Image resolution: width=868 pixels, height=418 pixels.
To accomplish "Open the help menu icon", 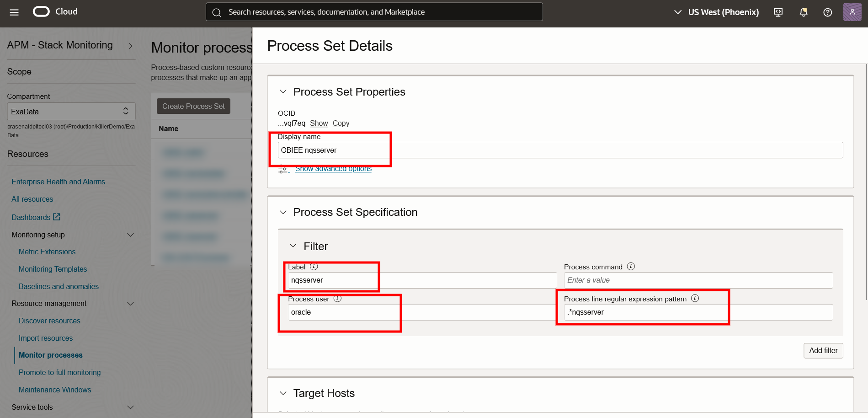I will point(827,12).
